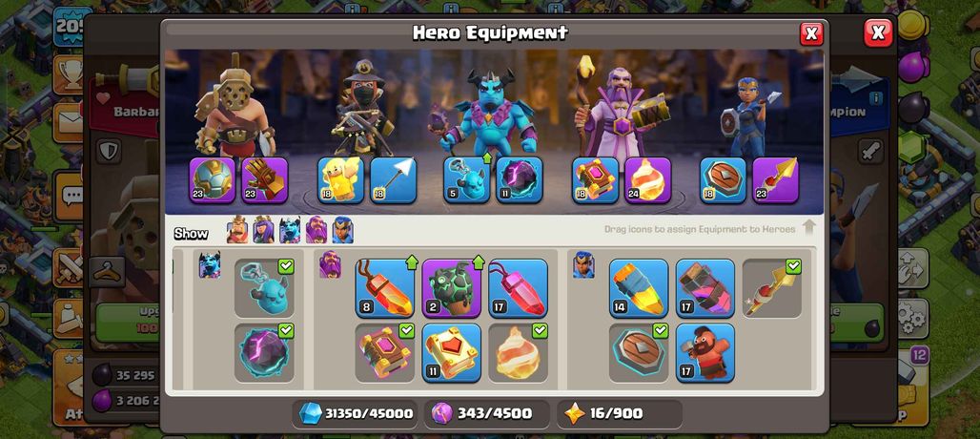Tap the glowy ore 343/4500 counter

pos(487,413)
